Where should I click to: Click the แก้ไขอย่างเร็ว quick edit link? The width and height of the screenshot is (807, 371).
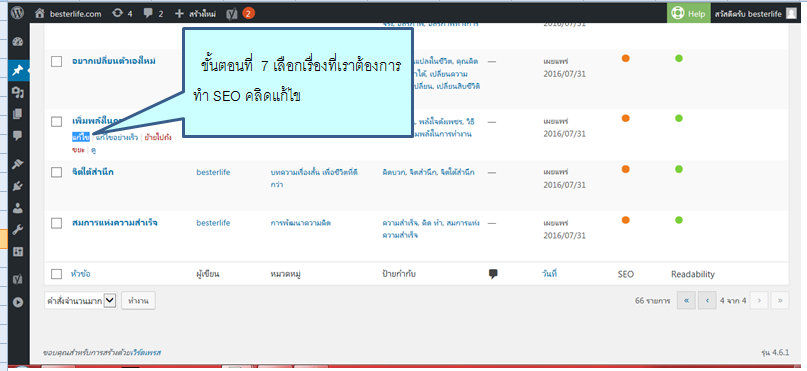click(117, 137)
